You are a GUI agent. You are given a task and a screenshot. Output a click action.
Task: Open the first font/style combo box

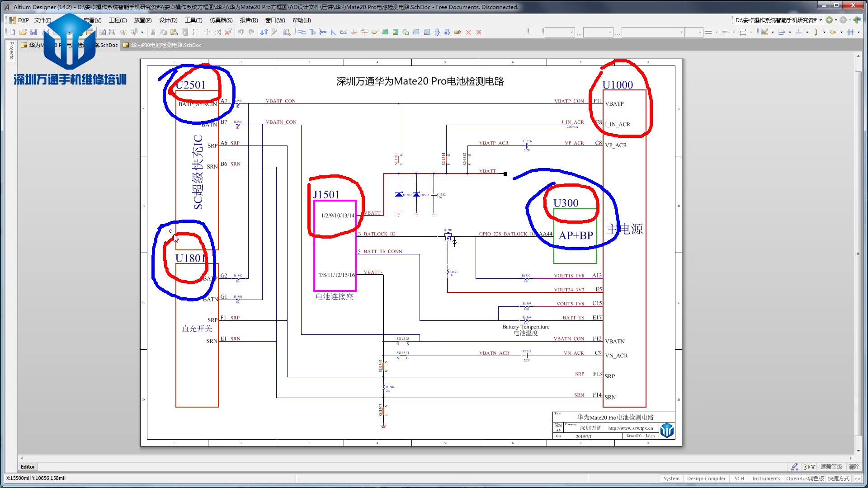click(x=560, y=32)
